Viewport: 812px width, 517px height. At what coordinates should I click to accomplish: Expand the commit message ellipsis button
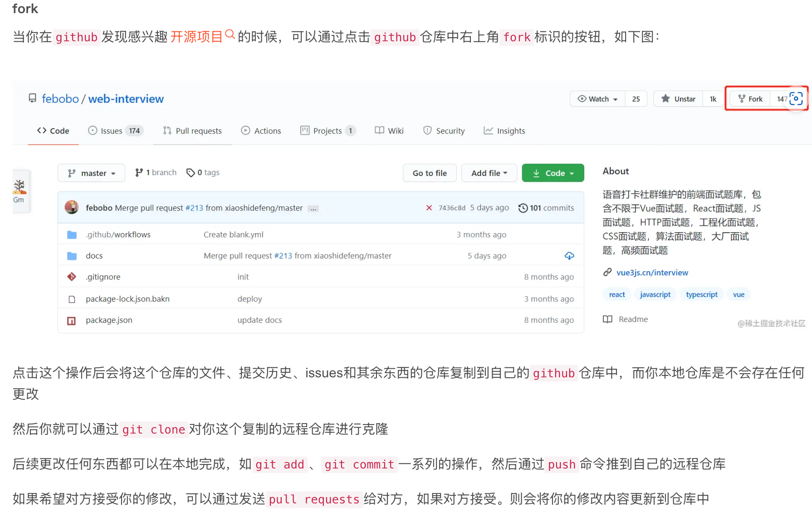click(x=313, y=209)
